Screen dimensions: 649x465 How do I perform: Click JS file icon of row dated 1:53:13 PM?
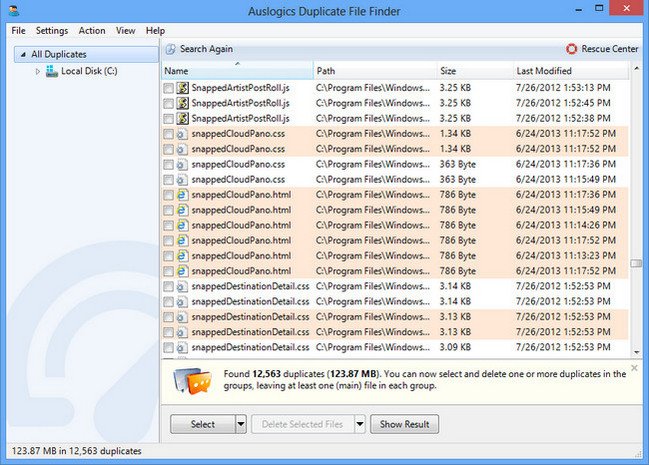point(183,88)
